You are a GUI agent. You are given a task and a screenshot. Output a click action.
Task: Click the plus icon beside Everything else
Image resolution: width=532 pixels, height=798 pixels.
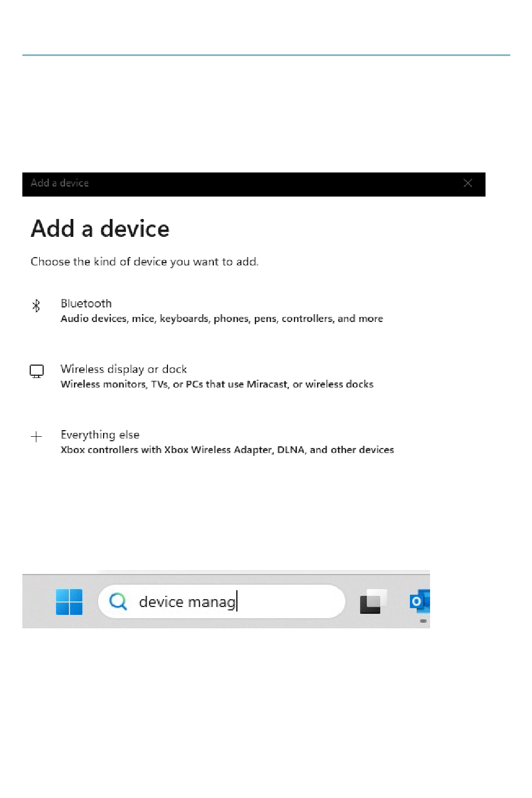[x=36, y=437]
